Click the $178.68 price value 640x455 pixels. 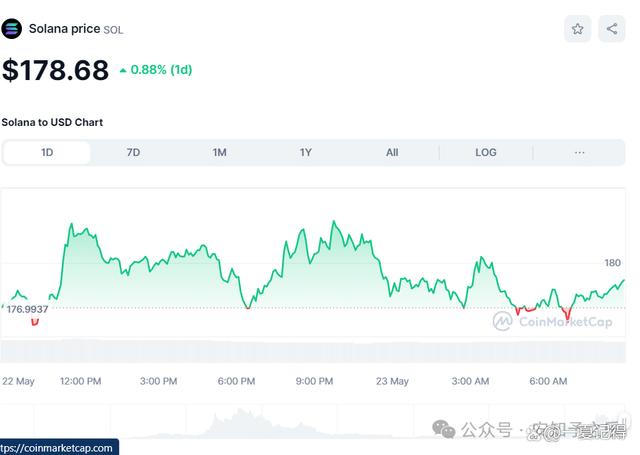[x=56, y=70]
